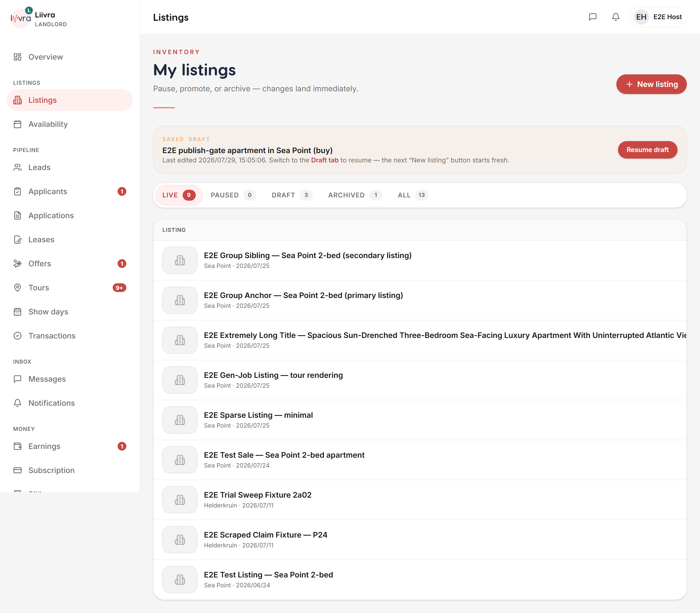Click saved draft title E2E publish-gate apartment
Viewport: 700px width, 613px height.
pyautogui.click(x=247, y=150)
